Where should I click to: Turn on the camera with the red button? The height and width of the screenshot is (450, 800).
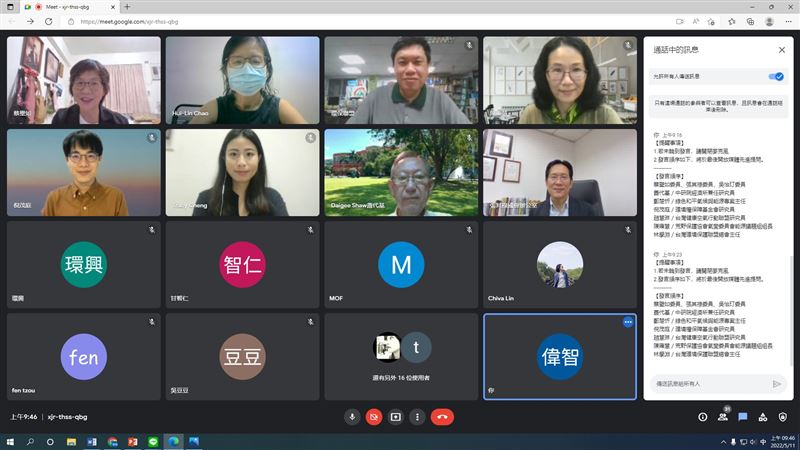coord(374,417)
